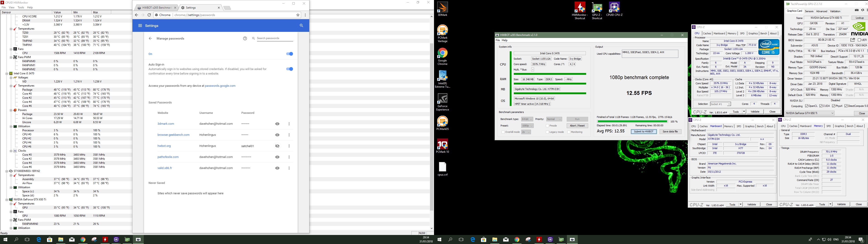Collapse ST1000DM003-1ER162 node in HWMonitor
The width and height of the screenshot is (868, 244).
coord(6,171)
